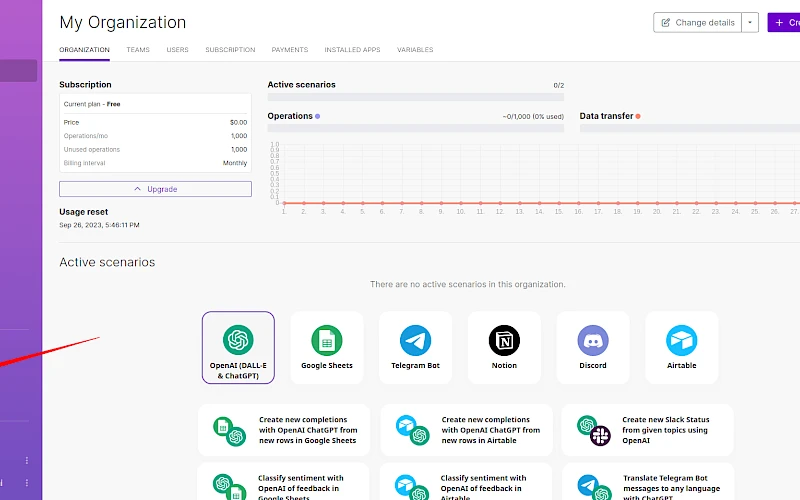Click the Active scenarios progress bar
The image size is (800, 500).
coord(416,97)
